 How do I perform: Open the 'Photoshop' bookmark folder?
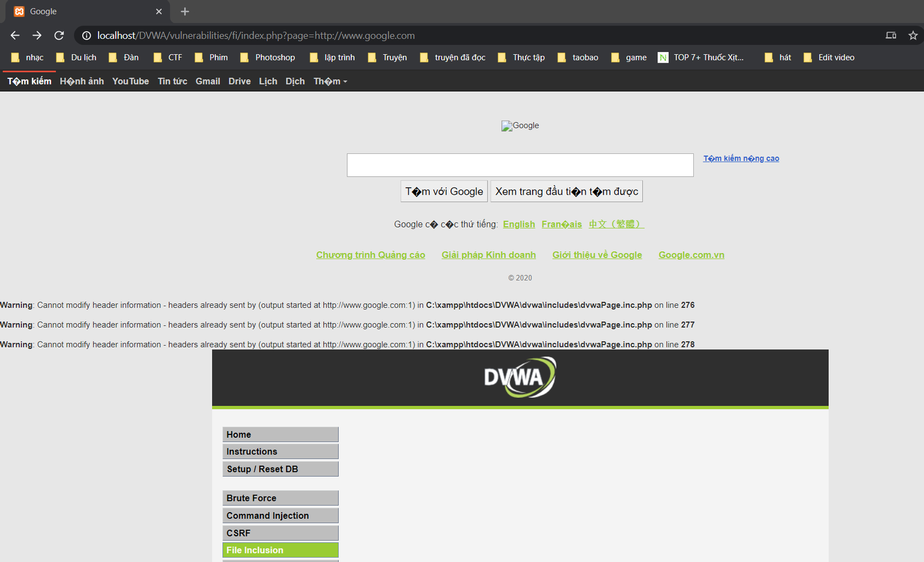268,57
